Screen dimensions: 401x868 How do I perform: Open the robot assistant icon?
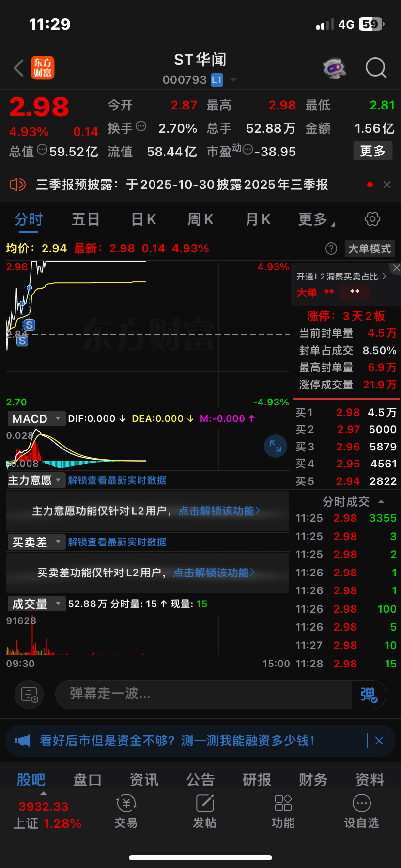pos(335,68)
